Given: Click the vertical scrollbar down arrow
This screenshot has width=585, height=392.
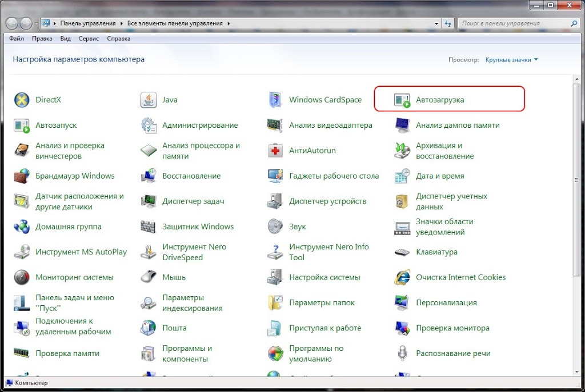Looking at the screenshot, I should click(577, 371).
